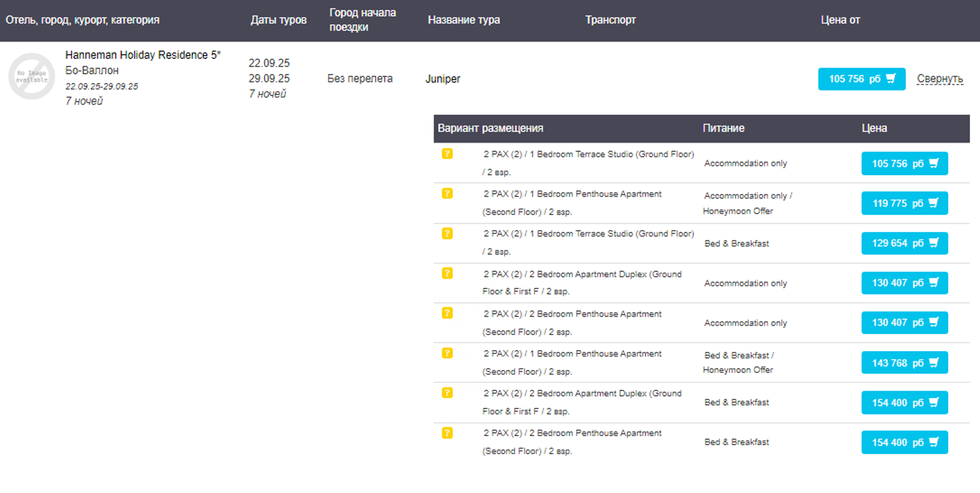Open Hanneman Holiday Residence 5* hotel link

pyautogui.click(x=143, y=55)
